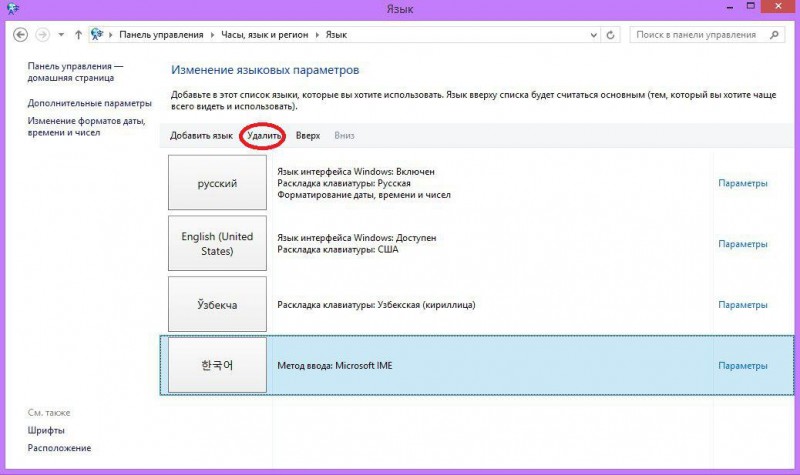Click 'Удалить' to remove language
This screenshot has width=800, height=475.
point(264,136)
